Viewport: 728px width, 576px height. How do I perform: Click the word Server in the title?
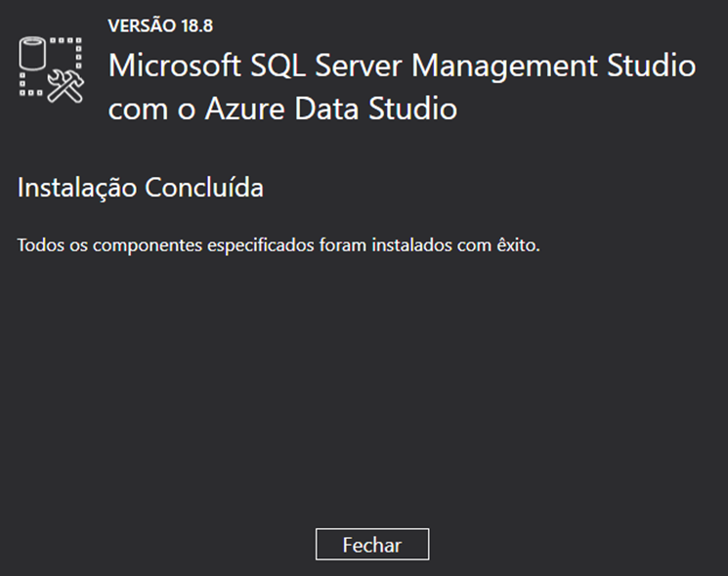coord(359,65)
